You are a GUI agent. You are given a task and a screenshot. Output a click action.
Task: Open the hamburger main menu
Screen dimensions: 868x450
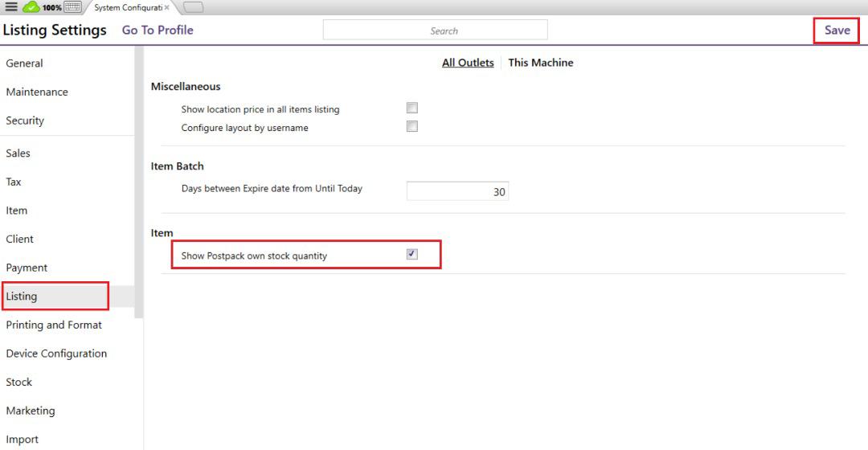click(11, 7)
